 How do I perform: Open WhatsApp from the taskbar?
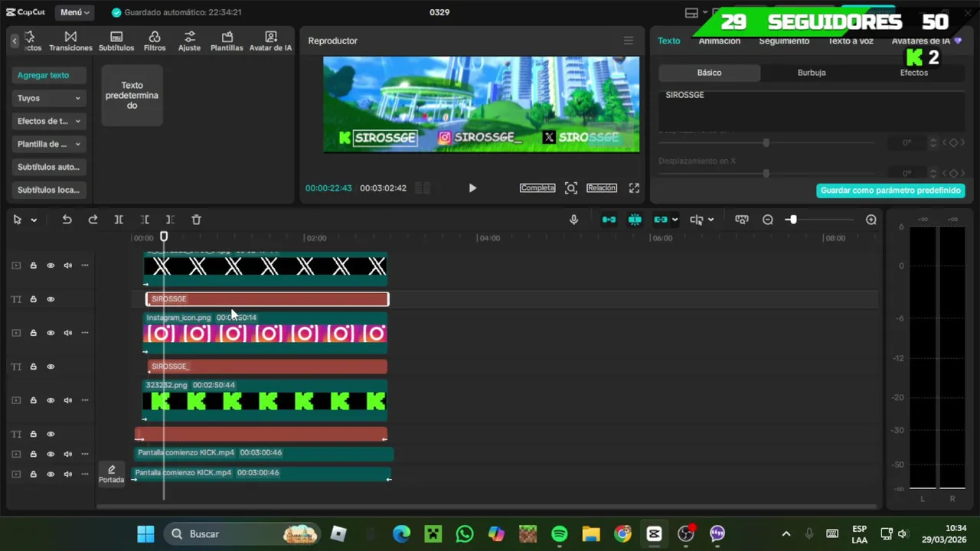tap(465, 533)
